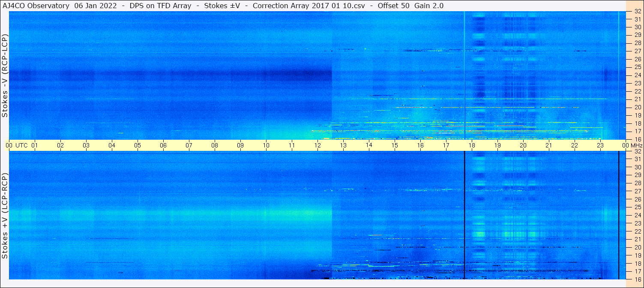644x288 pixels.
Task: Select hour 20 on the time axis
Action: click(523, 145)
